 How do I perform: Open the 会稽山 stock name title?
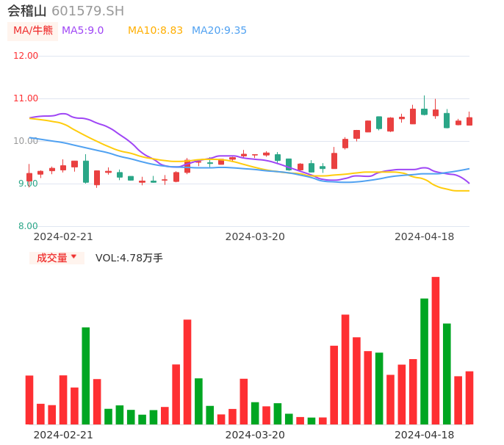point(27,11)
